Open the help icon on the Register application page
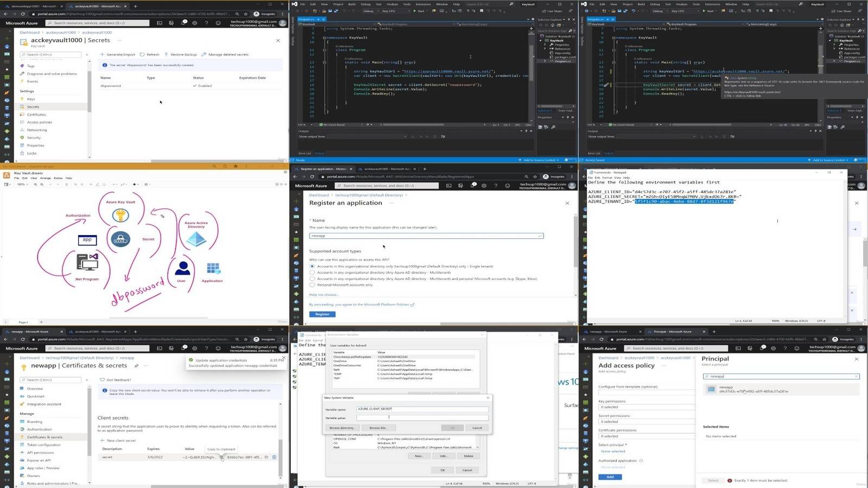Image resolution: width=868 pixels, height=488 pixels. (496, 186)
